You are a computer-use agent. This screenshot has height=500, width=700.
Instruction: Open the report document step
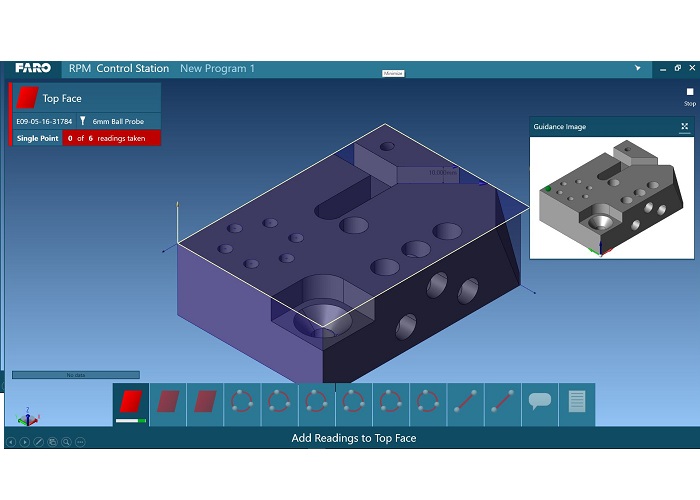(x=577, y=404)
